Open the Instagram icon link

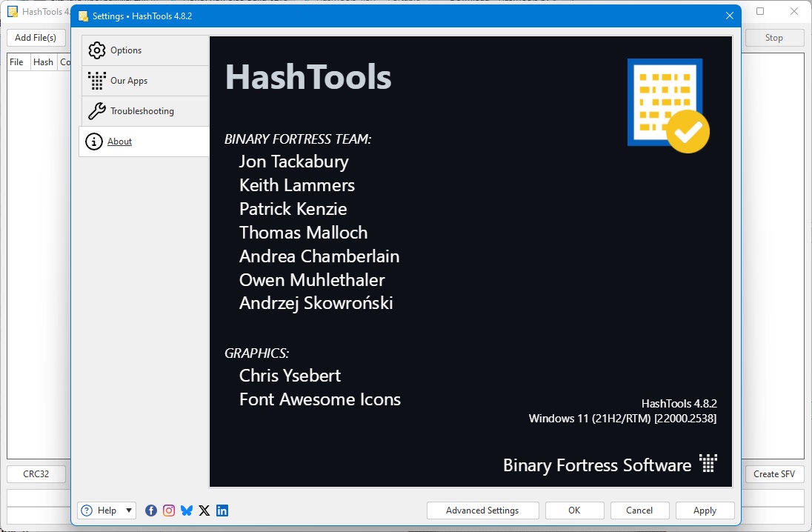169,511
